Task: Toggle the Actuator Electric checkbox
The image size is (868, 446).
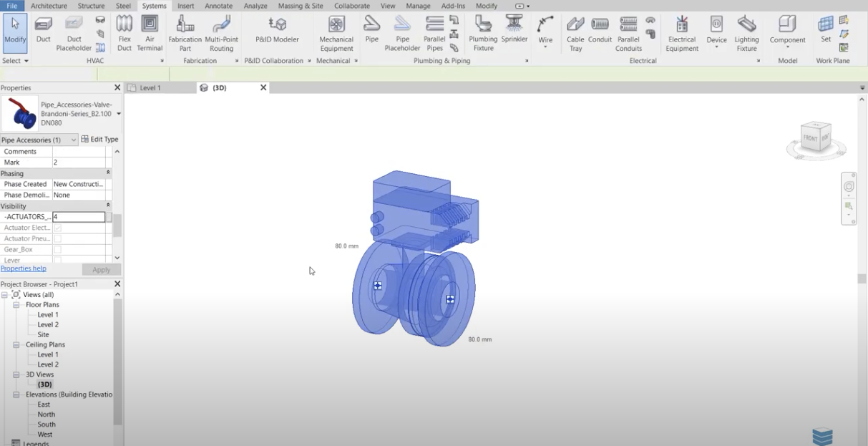Action: [57, 228]
